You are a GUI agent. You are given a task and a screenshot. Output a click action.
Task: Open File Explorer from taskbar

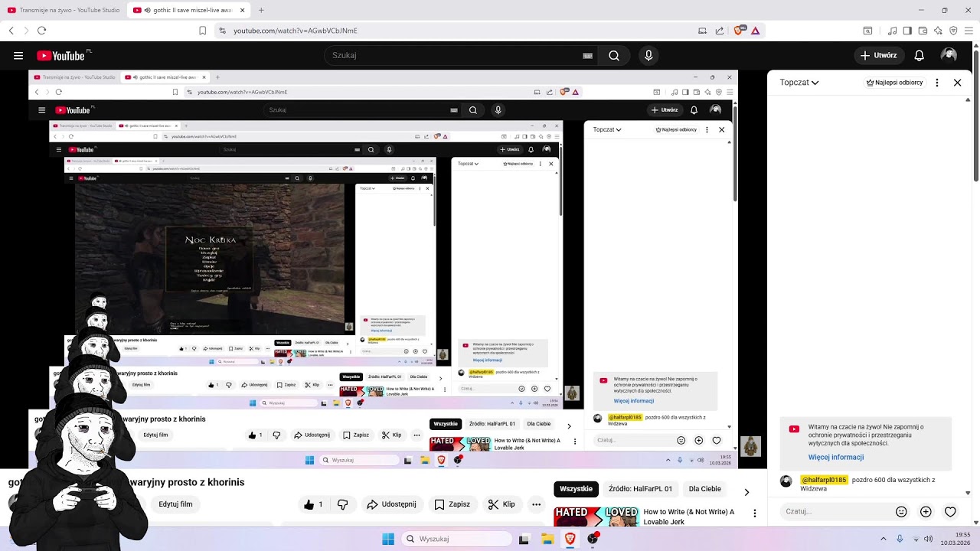pos(547,539)
